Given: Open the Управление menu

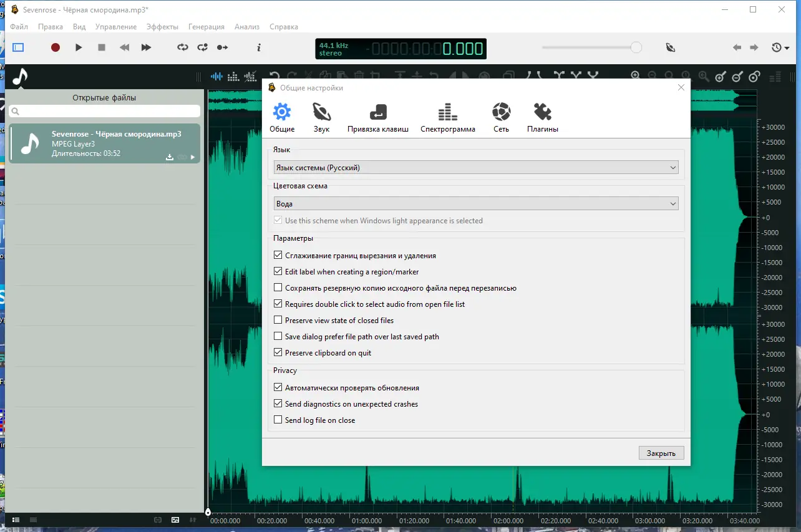Looking at the screenshot, I should 116,27.
